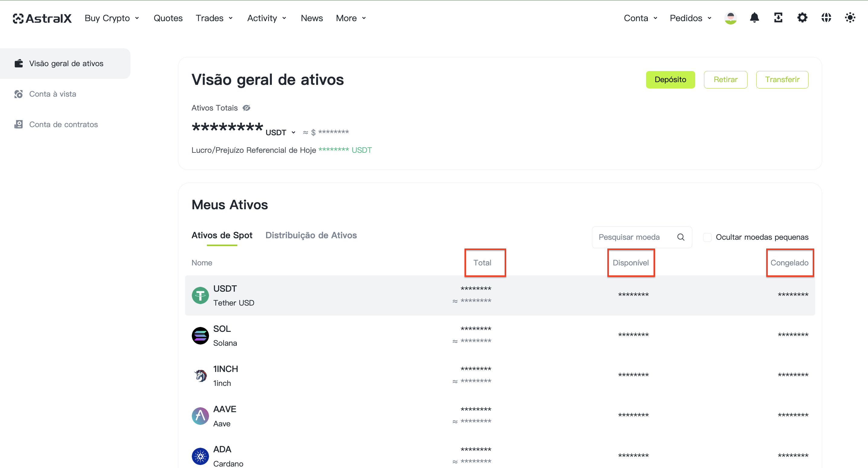868x468 pixels.
Task: Select the SOL Solana asset row
Action: pyautogui.click(x=500, y=335)
